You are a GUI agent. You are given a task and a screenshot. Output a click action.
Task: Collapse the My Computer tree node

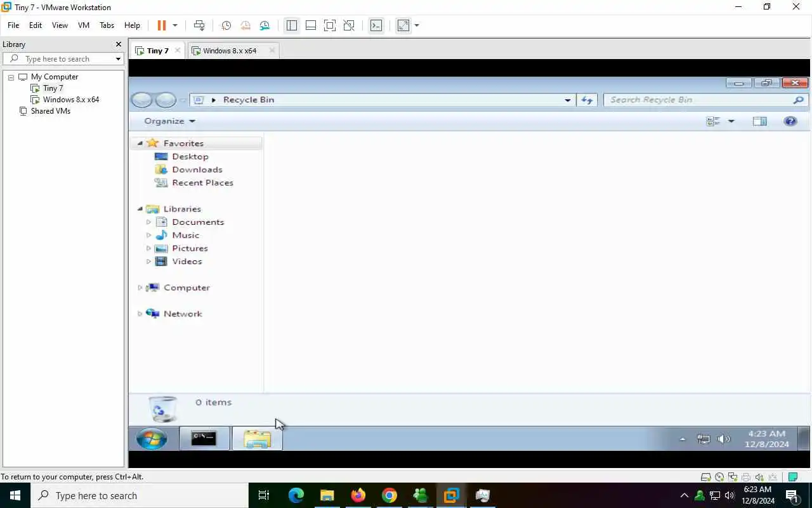point(11,77)
